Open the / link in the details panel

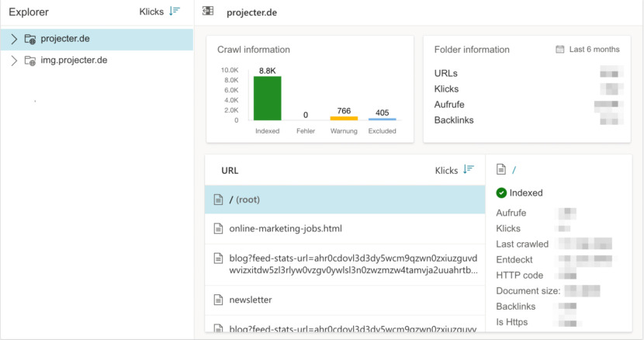(514, 170)
